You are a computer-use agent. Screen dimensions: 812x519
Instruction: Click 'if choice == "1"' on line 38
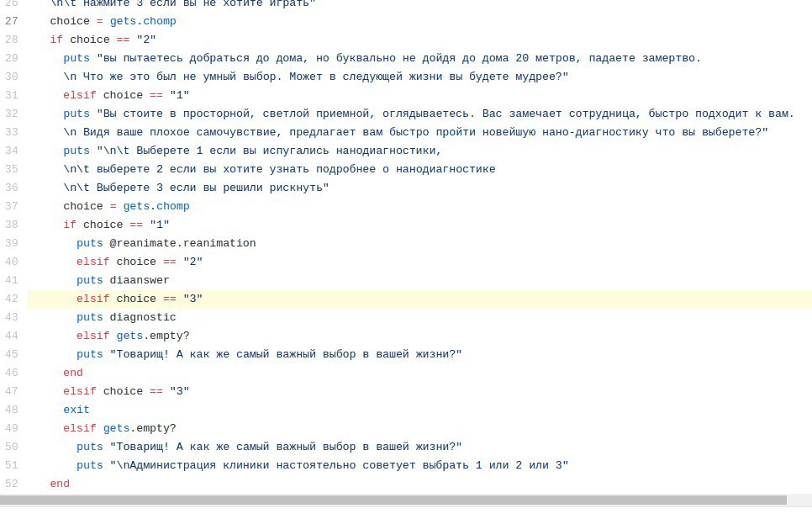tap(117, 225)
